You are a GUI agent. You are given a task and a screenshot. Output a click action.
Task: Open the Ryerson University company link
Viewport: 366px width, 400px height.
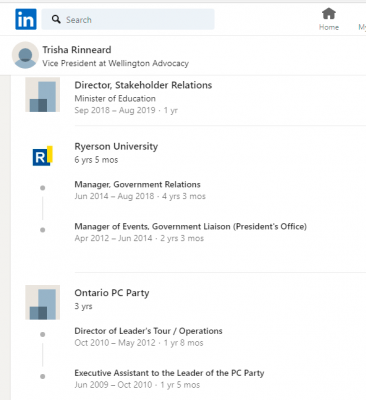point(116,147)
